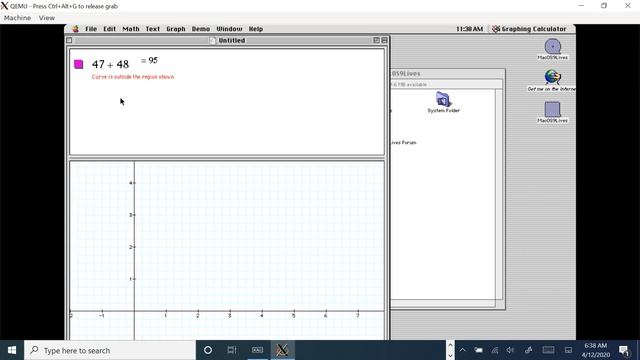Viewport: 640px width, 360px height.
Task: Click x-axis label 7 on graph
Action: click(x=358, y=316)
